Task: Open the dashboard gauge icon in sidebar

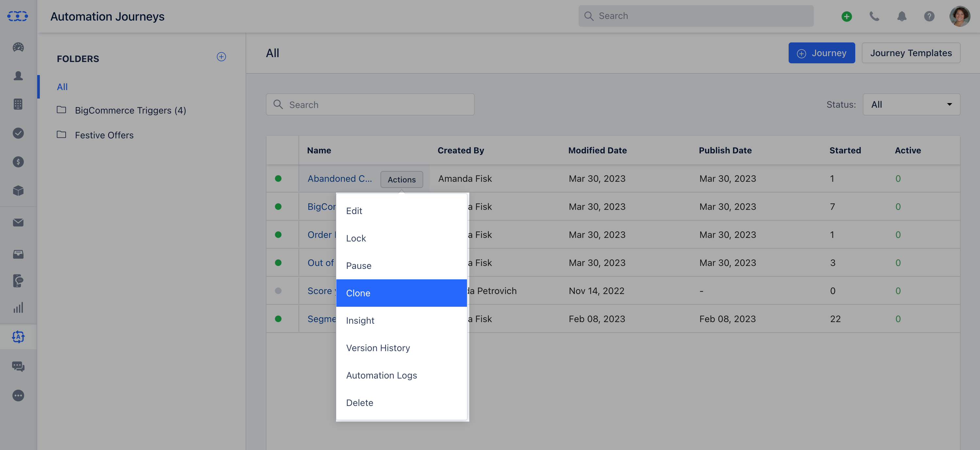Action: tap(18, 47)
